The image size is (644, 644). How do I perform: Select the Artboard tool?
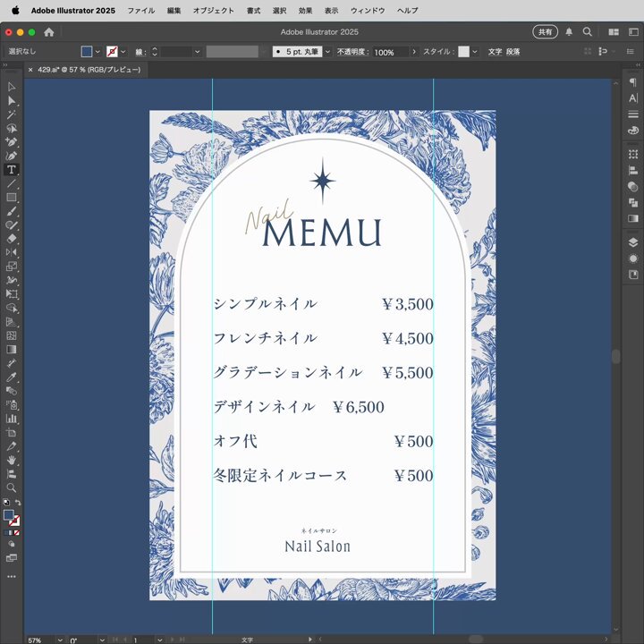point(11,433)
